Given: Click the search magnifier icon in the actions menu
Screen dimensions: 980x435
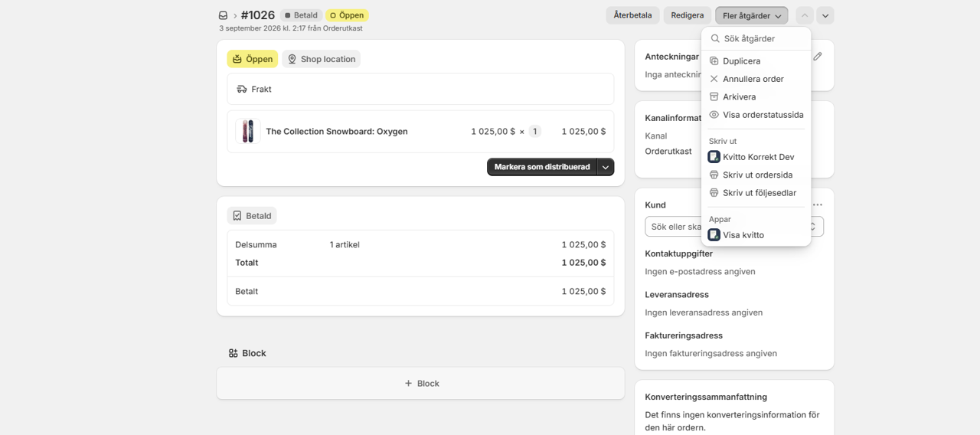Looking at the screenshot, I should pos(715,38).
